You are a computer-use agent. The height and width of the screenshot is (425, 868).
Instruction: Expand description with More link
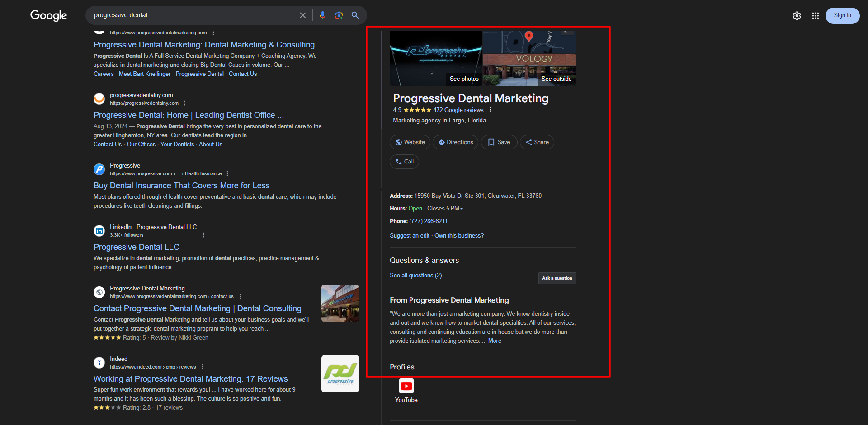pos(495,341)
